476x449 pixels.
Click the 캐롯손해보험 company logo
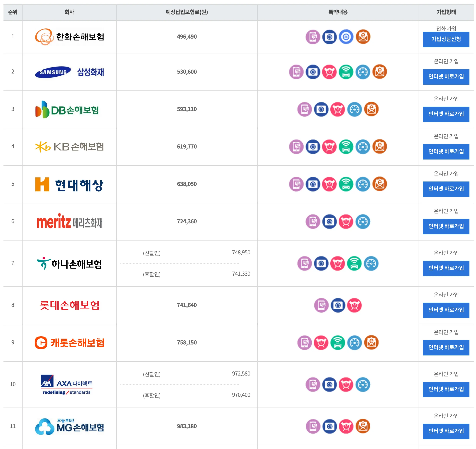[69, 343]
